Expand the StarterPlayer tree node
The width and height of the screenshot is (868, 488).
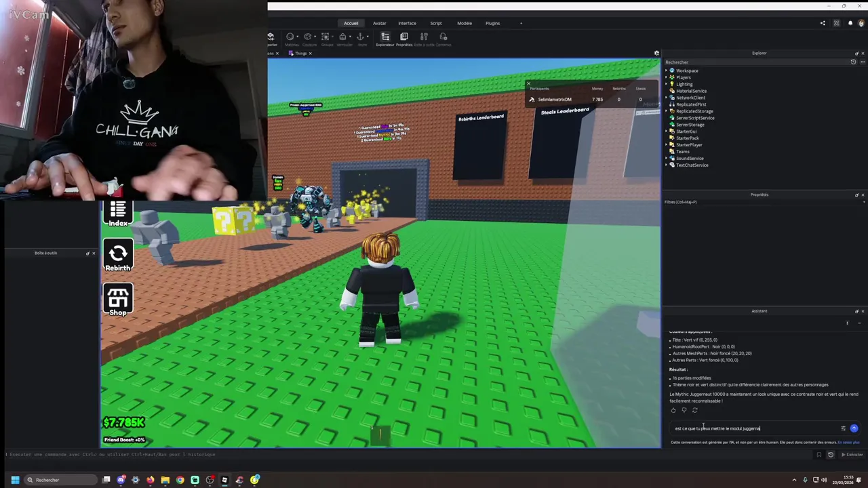click(667, 145)
